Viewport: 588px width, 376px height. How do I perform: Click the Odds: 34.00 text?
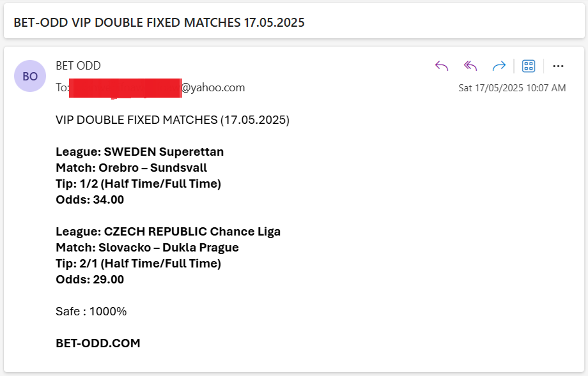pyautogui.click(x=89, y=200)
